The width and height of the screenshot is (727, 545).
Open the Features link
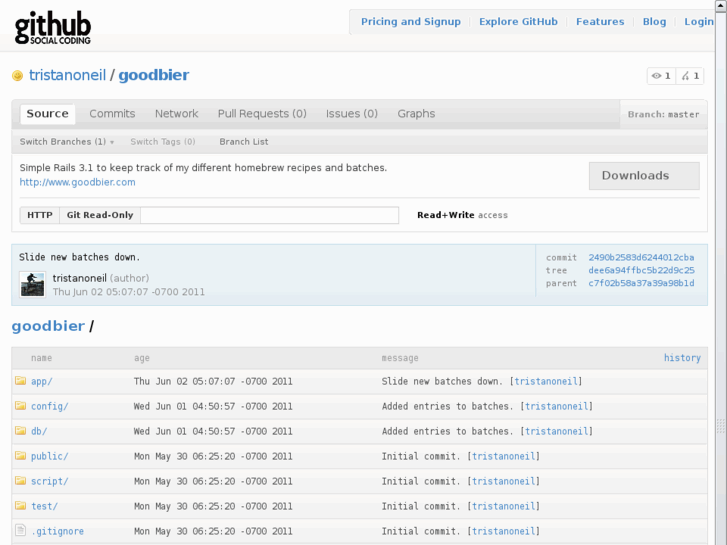(x=600, y=22)
